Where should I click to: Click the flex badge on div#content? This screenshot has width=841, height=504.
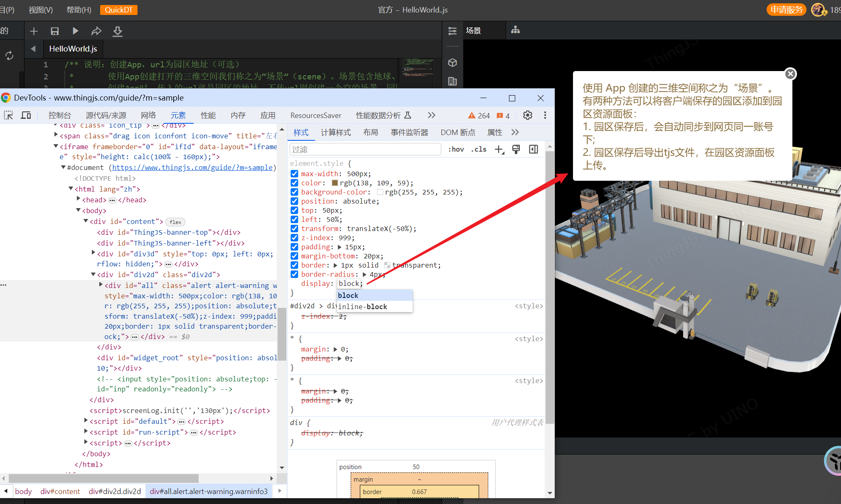pyautogui.click(x=175, y=222)
